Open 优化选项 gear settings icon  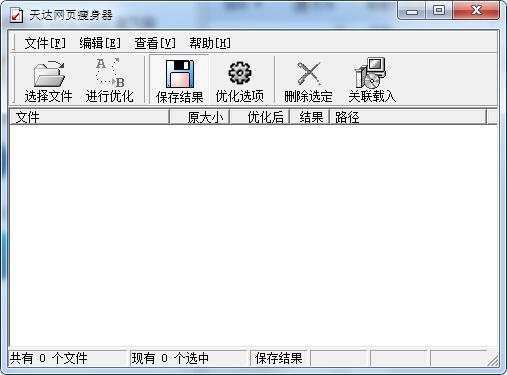click(240, 73)
